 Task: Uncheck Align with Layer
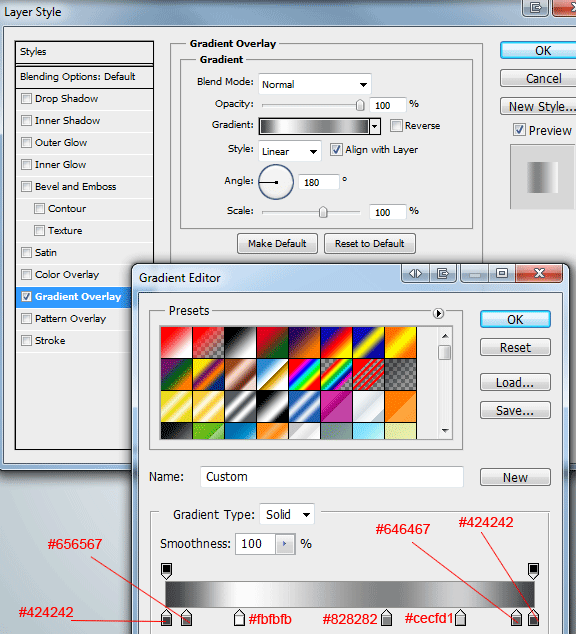[x=336, y=150]
